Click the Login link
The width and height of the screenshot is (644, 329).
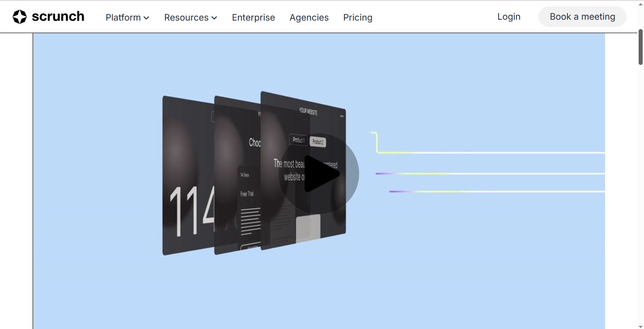509,17
